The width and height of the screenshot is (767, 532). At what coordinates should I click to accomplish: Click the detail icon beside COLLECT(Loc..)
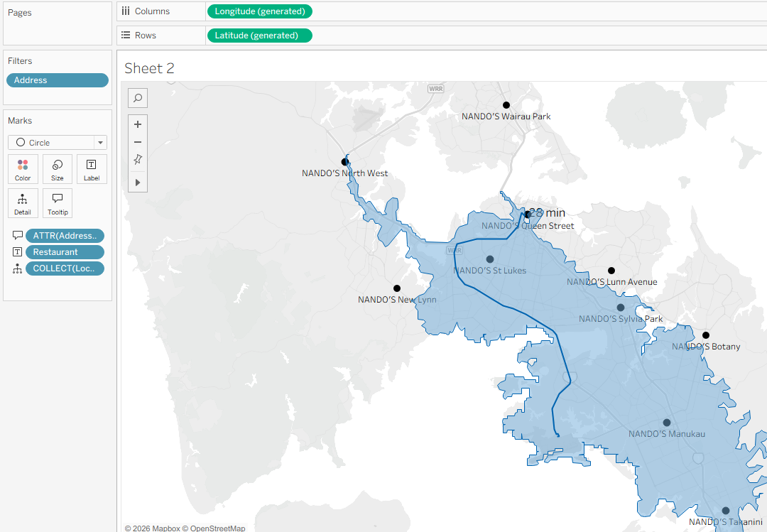click(18, 268)
